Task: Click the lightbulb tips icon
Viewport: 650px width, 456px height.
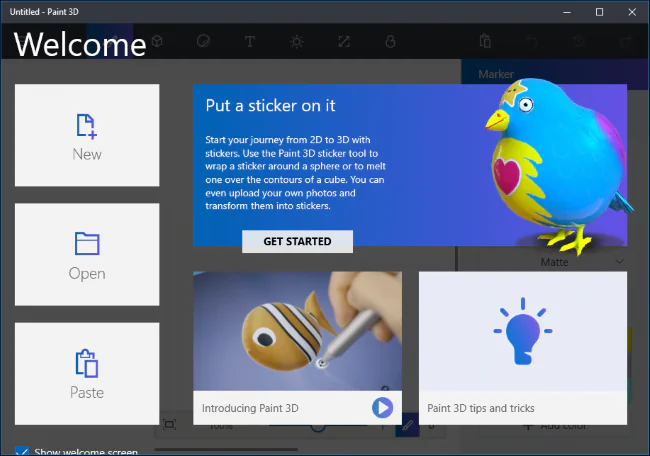Action: pos(523,331)
